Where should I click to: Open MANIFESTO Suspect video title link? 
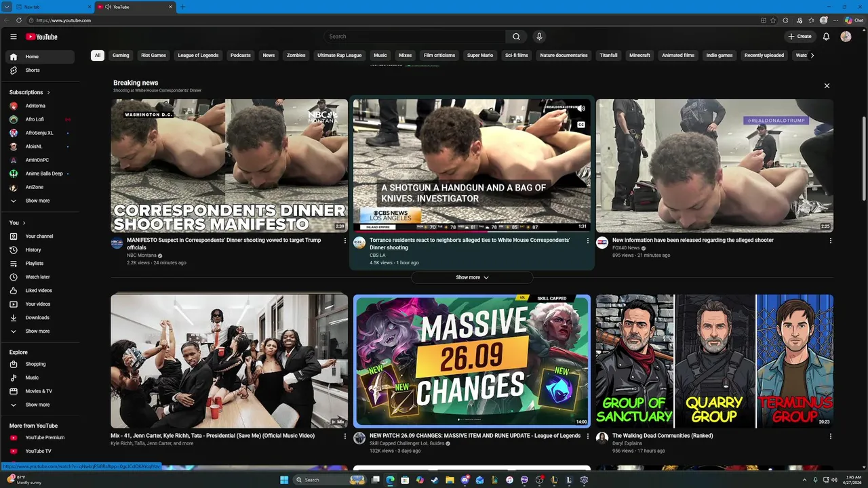224,244
